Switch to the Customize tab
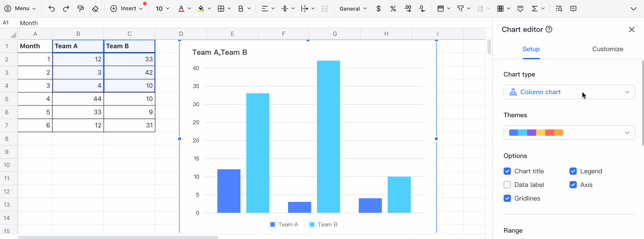 (608, 49)
